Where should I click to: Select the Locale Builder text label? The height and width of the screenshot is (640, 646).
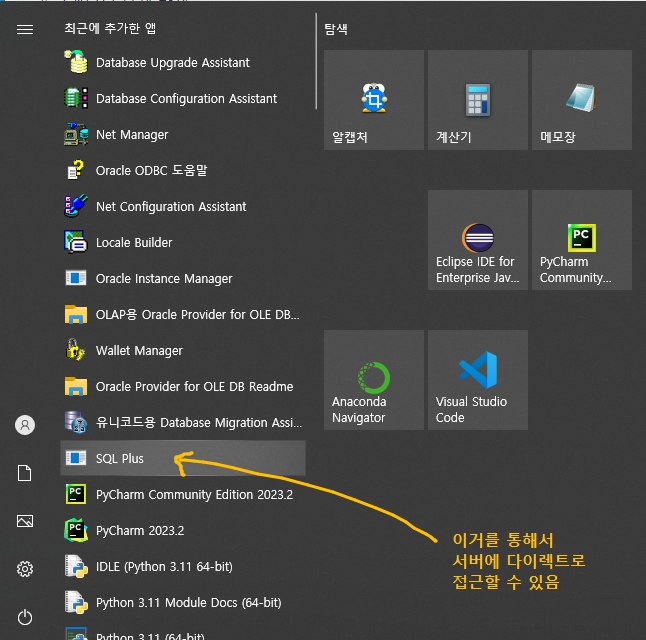point(134,242)
